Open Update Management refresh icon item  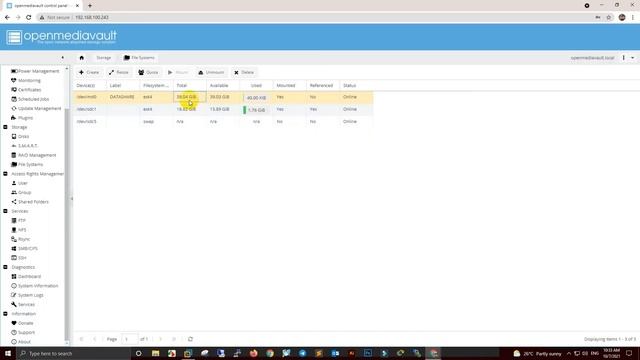36,109
